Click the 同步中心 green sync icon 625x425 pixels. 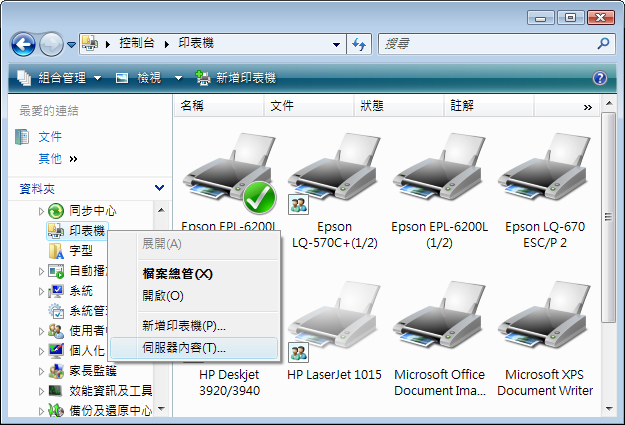[56, 211]
